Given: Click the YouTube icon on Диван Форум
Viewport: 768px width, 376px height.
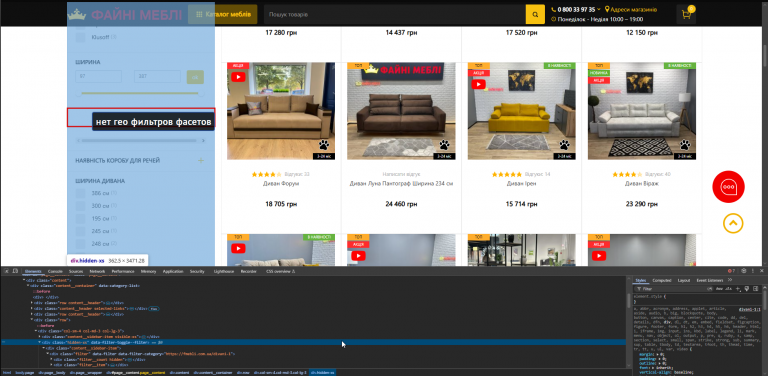Looking at the screenshot, I should tap(238, 77).
